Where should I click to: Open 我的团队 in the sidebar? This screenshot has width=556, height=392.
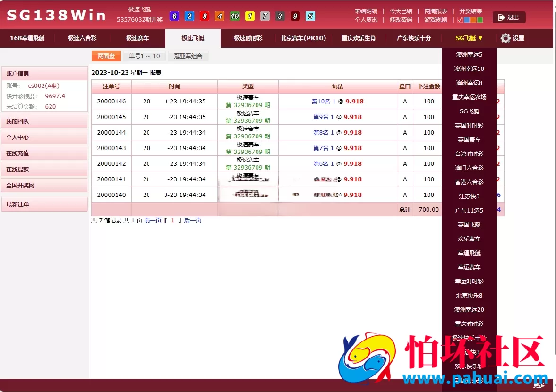[x=45, y=121]
